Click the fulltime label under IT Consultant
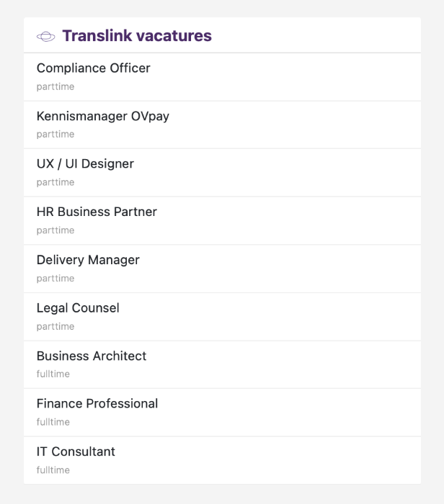Image resolution: width=444 pixels, height=504 pixels. 53,470
